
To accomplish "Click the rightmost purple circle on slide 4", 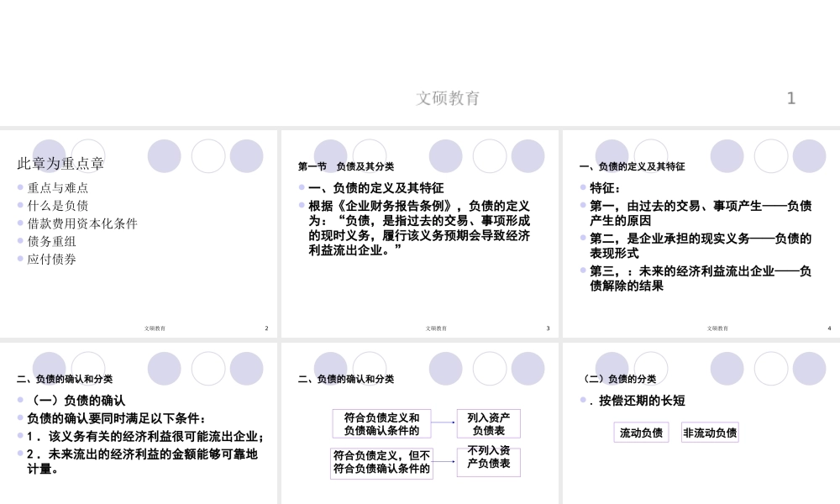I will tap(809, 156).
